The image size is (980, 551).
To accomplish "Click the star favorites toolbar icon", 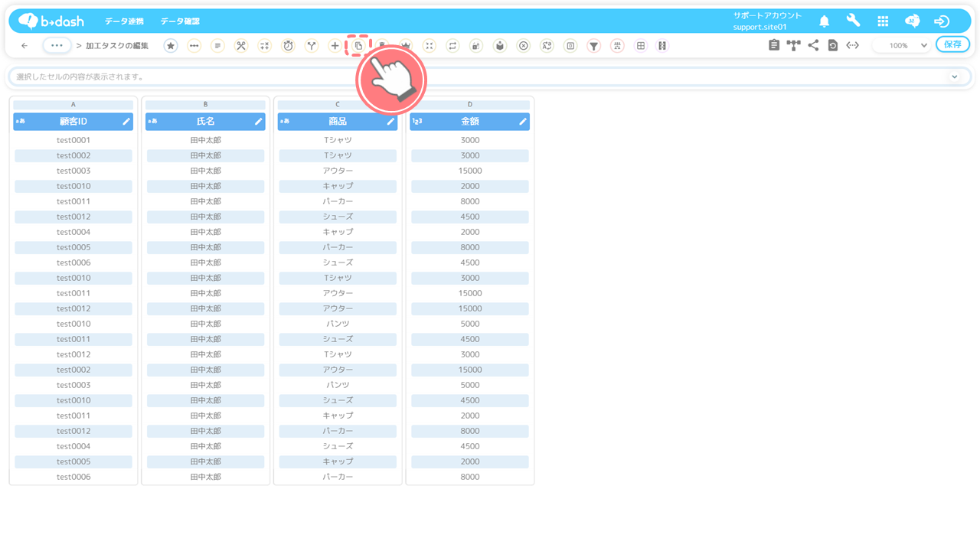I will tap(171, 46).
